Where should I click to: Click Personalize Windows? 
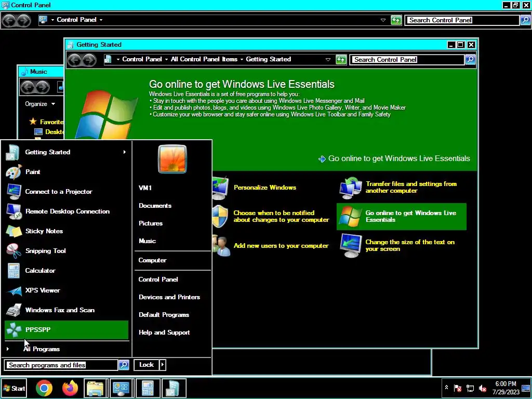point(264,188)
